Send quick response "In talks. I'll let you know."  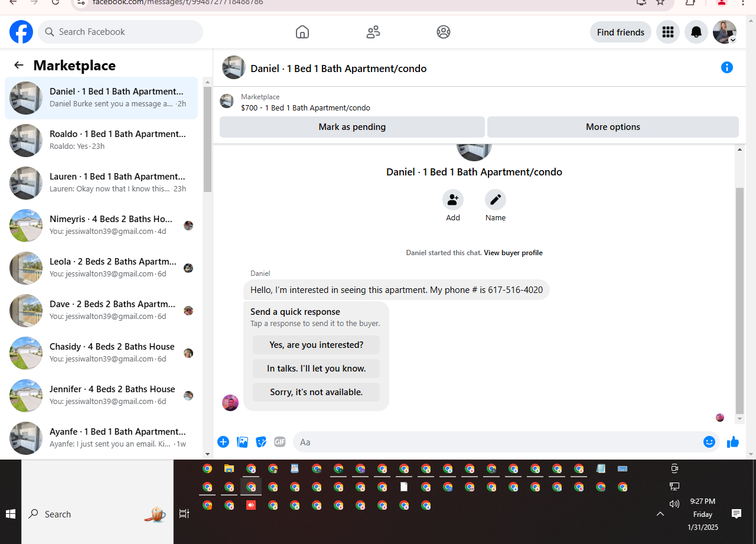click(x=316, y=369)
